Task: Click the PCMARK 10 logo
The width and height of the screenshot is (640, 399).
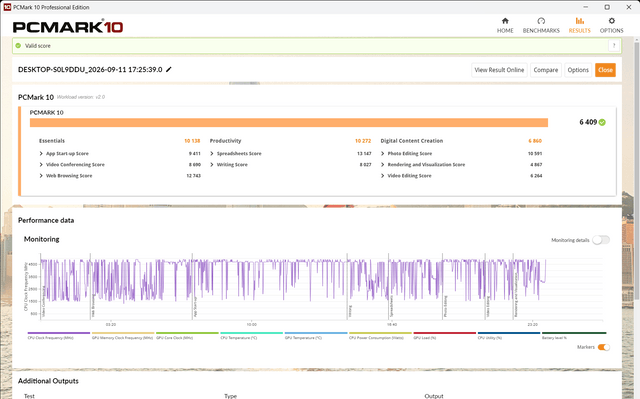Action: 68,27
